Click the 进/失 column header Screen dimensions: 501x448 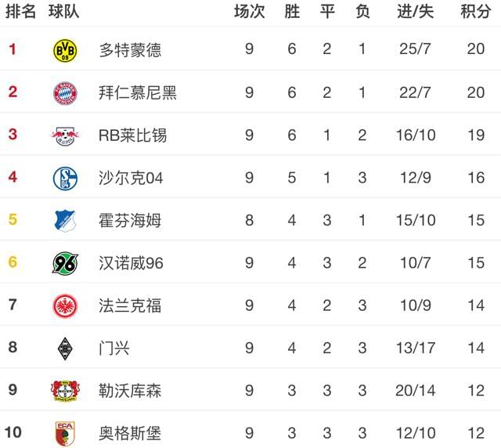pos(416,12)
